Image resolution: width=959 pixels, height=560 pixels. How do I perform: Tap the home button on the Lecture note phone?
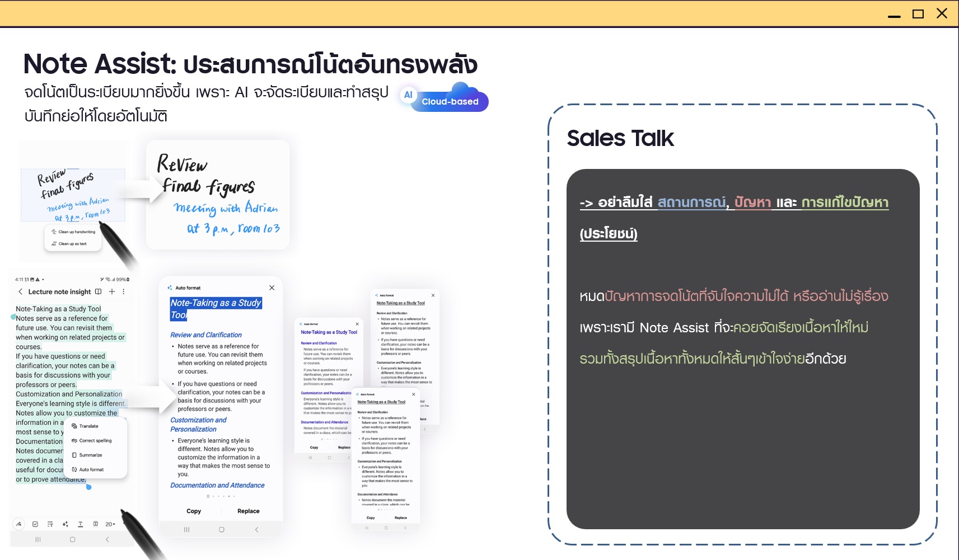pyautogui.click(x=72, y=539)
